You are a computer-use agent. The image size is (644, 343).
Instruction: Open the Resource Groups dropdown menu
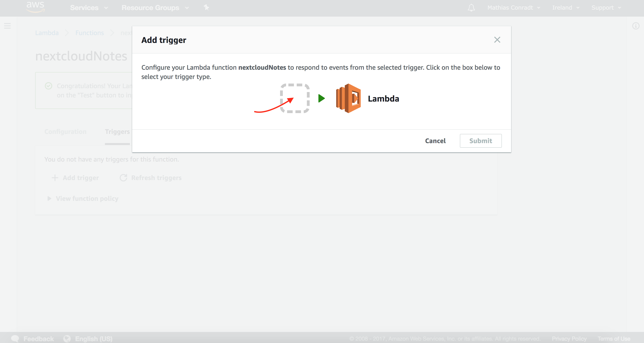[155, 8]
